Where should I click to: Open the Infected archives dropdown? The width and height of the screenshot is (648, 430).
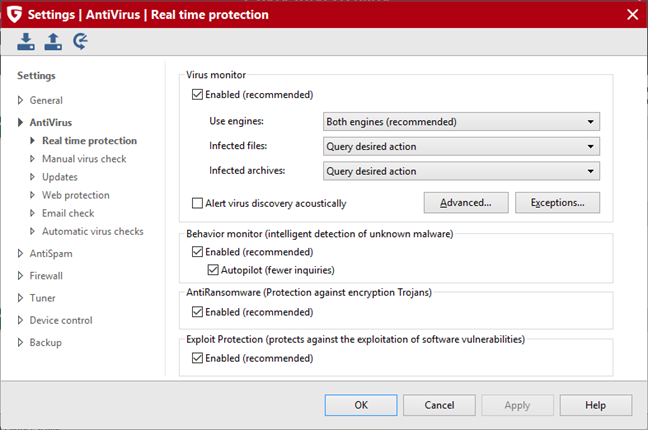click(x=461, y=171)
